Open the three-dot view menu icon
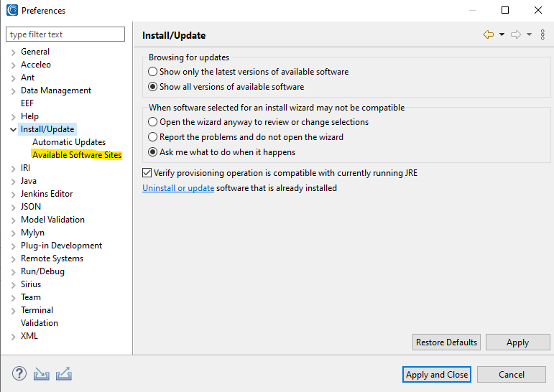554x392 pixels. pyautogui.click(x=543, y=34)
